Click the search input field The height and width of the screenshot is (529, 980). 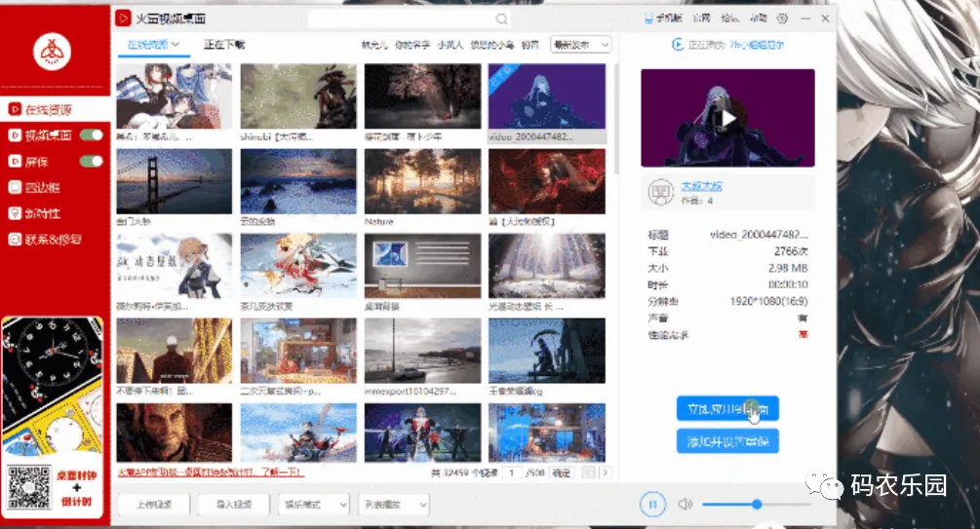[403, 19]
